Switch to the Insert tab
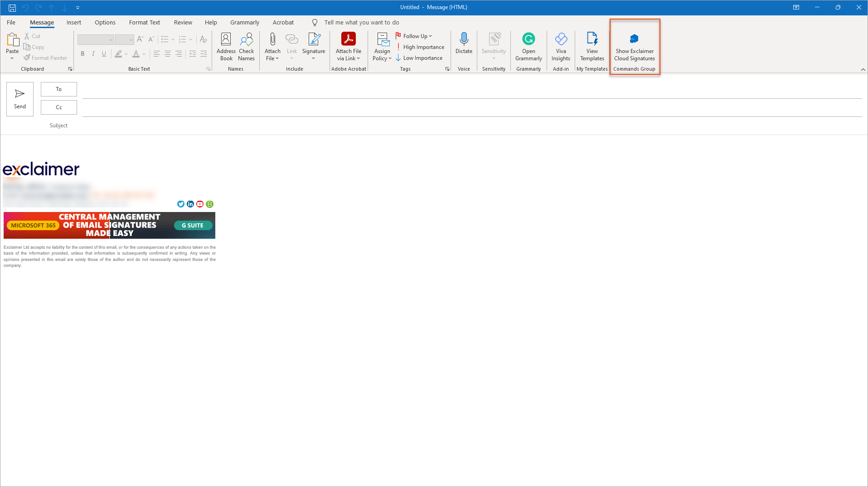 (x=73, y=22)
